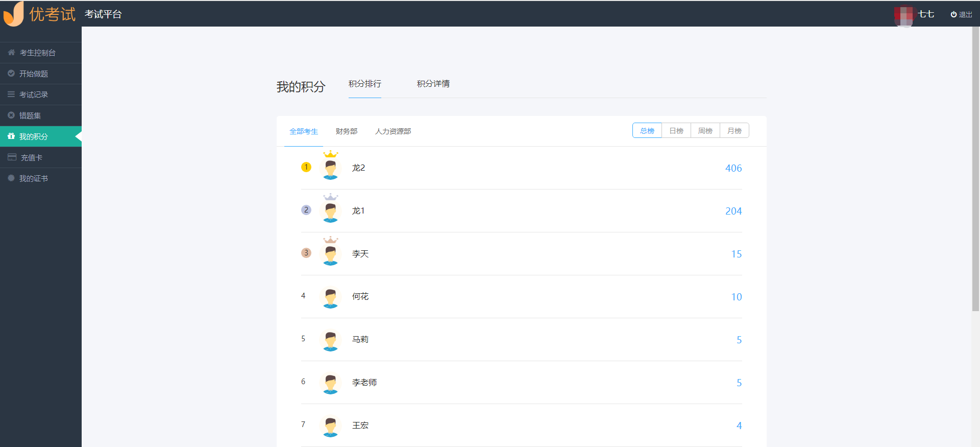Viewport: 980px width, 447px height.
Task: Select the 月榜 ranking option
Action: tap(734, 130)
